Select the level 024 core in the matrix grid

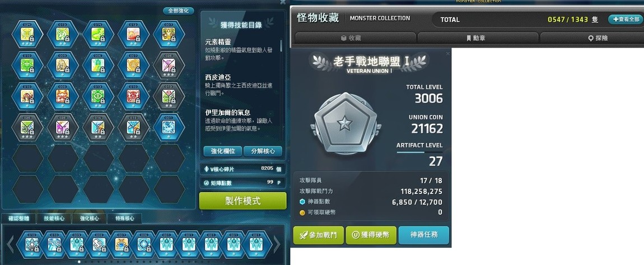pyautogui.click(x=27, y=35)
